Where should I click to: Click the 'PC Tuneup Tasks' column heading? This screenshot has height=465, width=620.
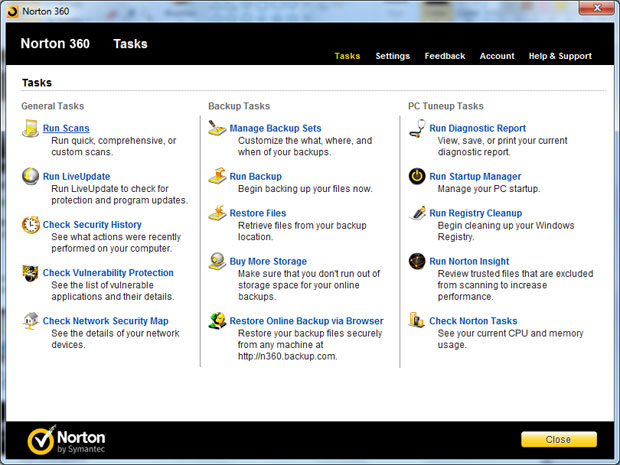[446, 106]
